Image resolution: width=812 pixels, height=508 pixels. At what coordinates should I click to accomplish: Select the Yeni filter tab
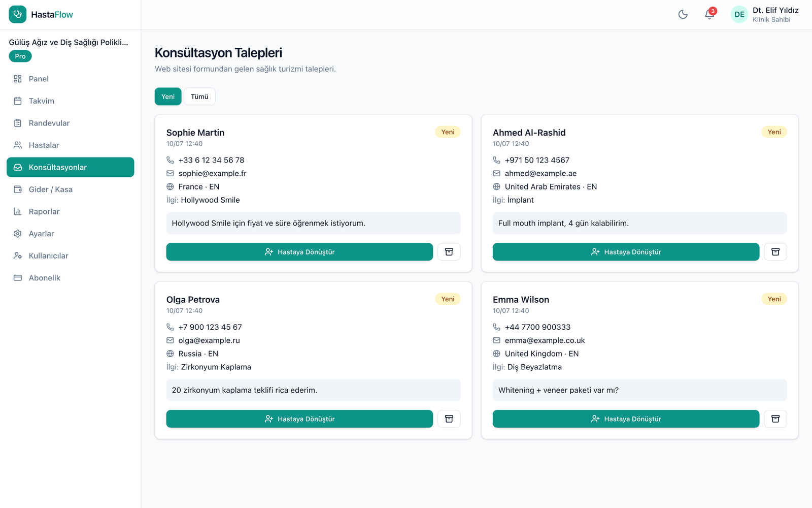(168, 97)
